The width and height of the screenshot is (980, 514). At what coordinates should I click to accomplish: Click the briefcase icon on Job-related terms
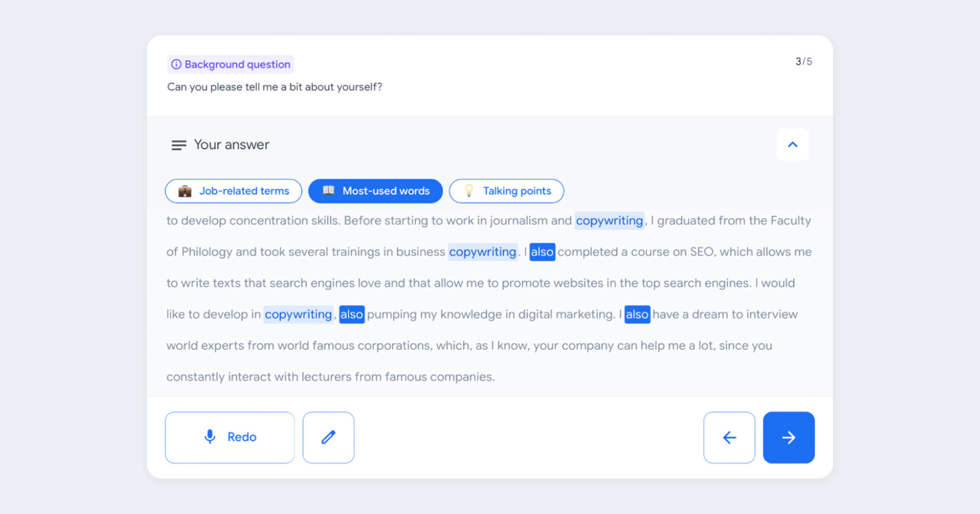[185, 191]
